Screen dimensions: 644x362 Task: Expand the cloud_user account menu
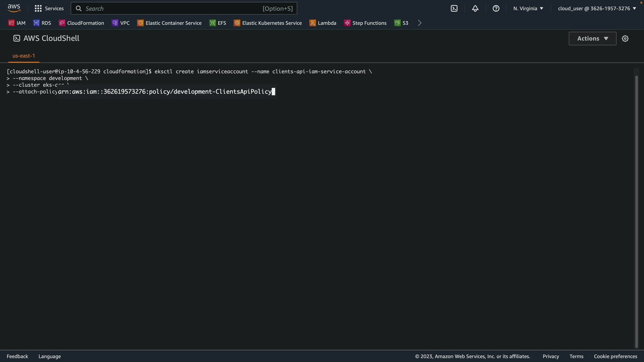click(x=597, y=8)
